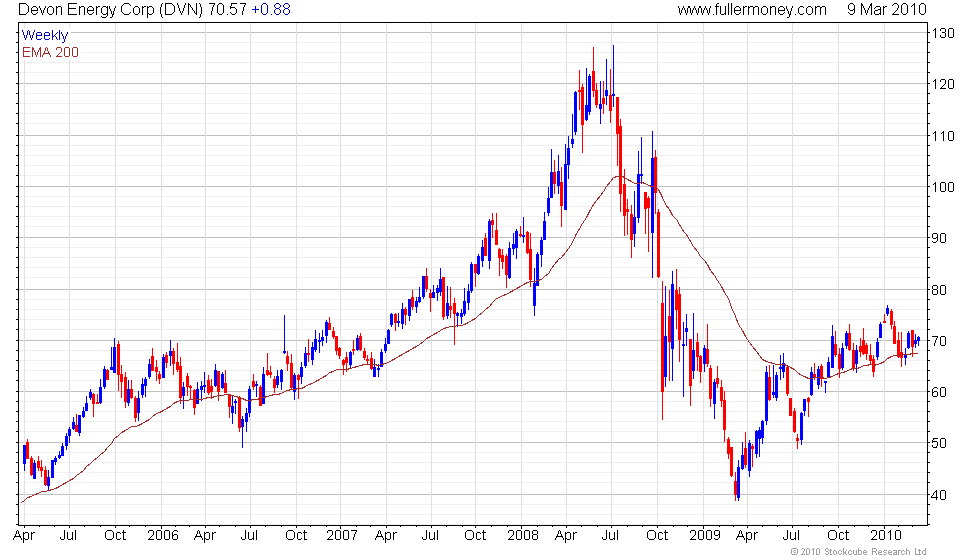
Task: Click the 2009 year label on time axis
Action: pos(705,536)
